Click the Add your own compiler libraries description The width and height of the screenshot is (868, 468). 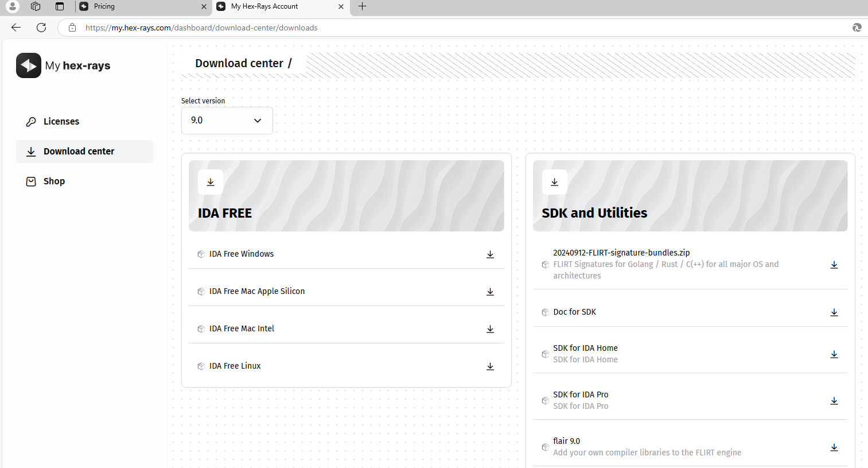pos(647,452)
